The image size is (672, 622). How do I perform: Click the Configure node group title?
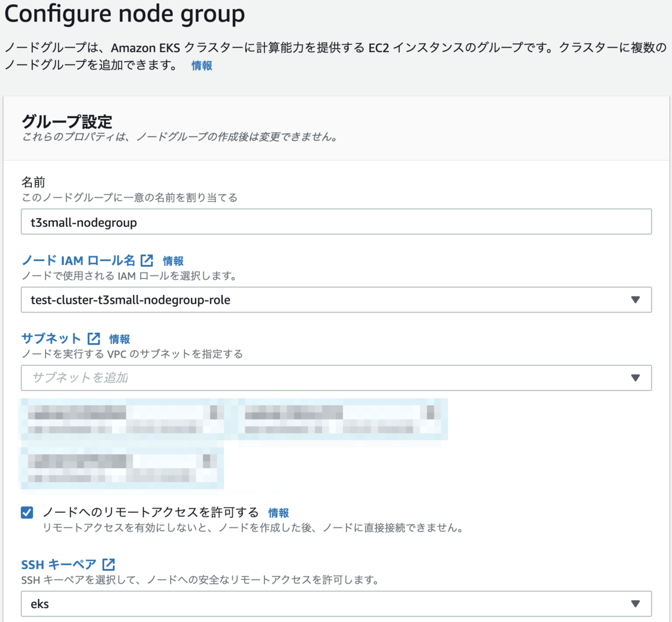(x=125, y=14)
